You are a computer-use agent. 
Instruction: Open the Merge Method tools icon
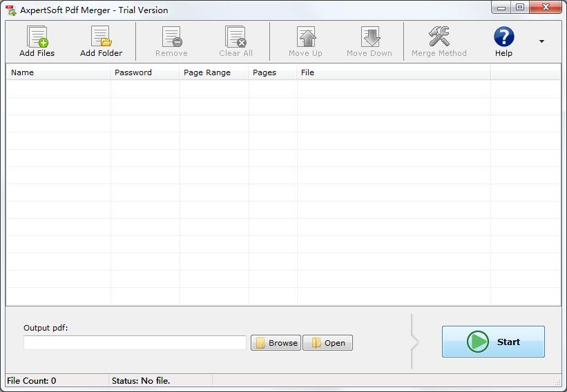point(439,36)
